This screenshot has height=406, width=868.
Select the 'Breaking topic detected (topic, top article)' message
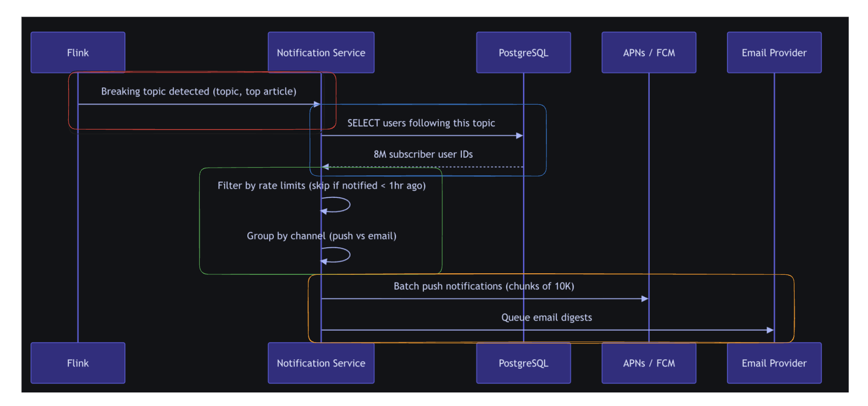coord(199,92)
